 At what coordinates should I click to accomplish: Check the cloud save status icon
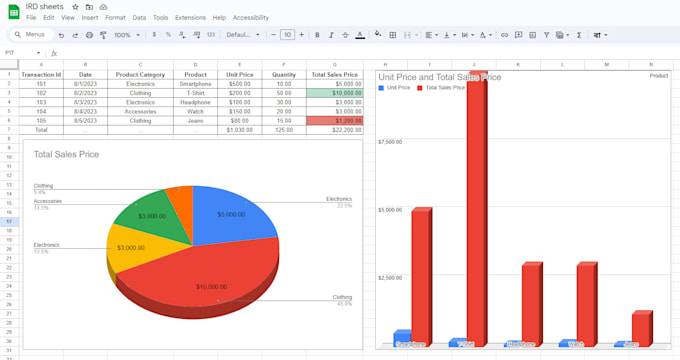point(103,7)
